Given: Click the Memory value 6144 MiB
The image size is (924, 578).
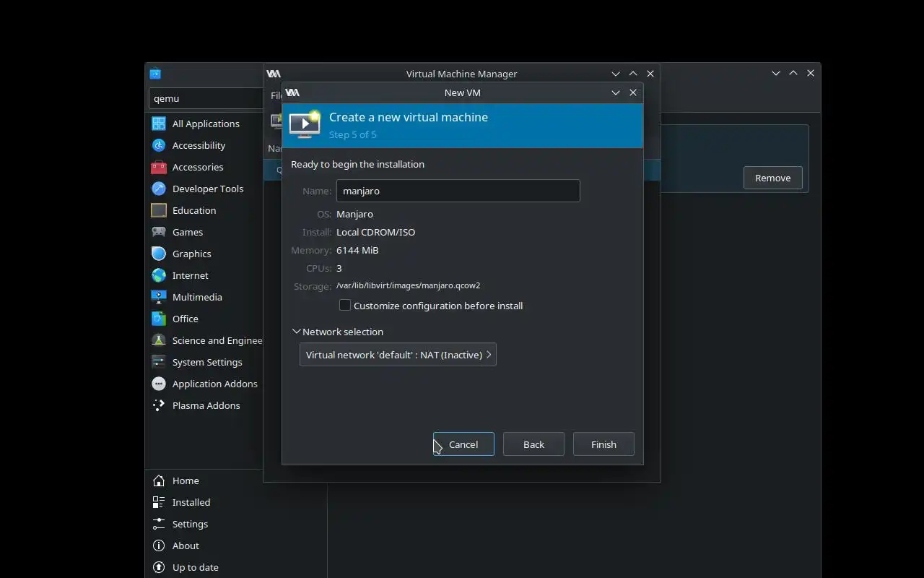Looking at the screenshot, I should pos(357,250).
